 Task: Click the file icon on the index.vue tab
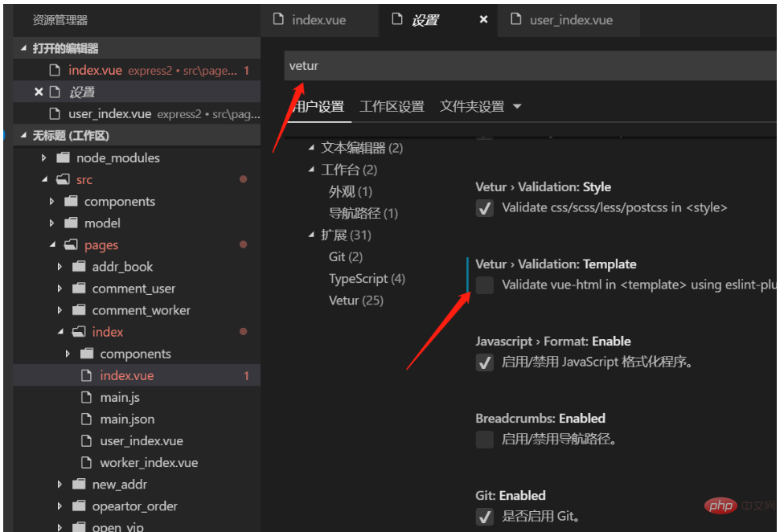(278, 19)
